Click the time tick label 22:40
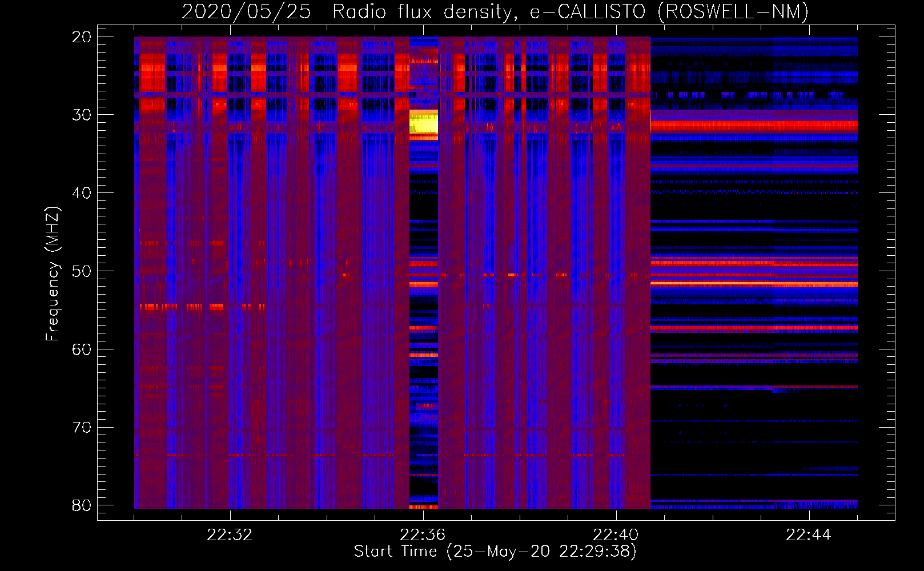 tap(616, 535)
